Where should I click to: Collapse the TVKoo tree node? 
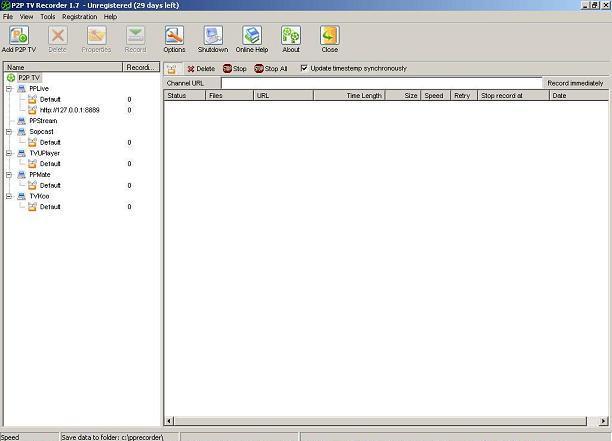tap(9, 196)
